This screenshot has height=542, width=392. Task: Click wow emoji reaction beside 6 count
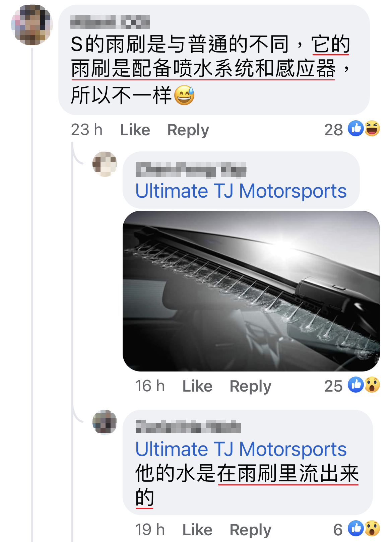(372, 528)
